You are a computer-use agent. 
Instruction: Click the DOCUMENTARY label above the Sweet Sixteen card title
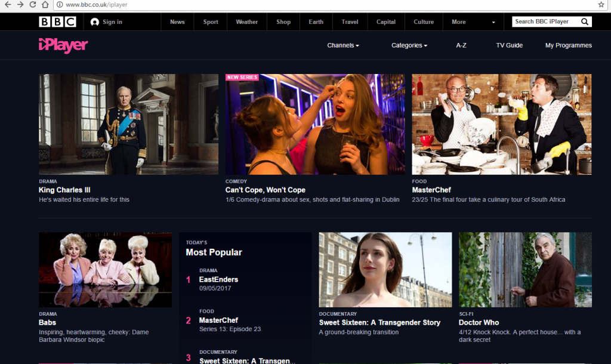tap(338, 314)
